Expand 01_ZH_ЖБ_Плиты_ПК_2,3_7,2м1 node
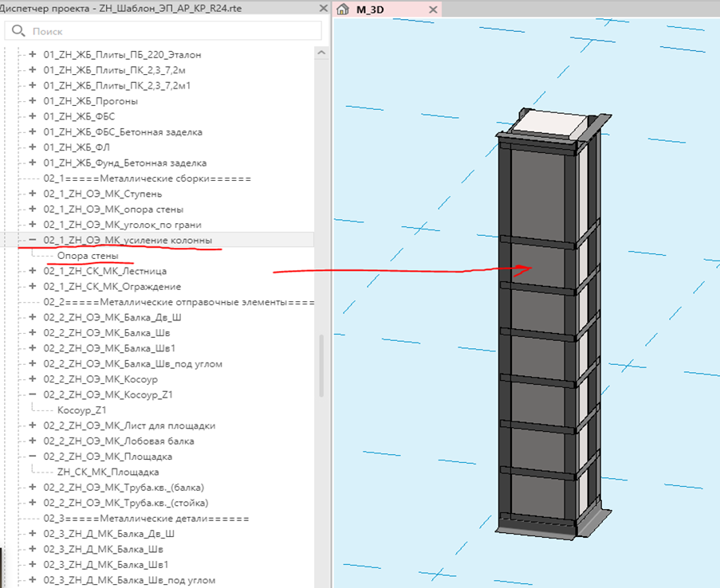Viewport: 720px width, 588px height. [x=33, y=85]
